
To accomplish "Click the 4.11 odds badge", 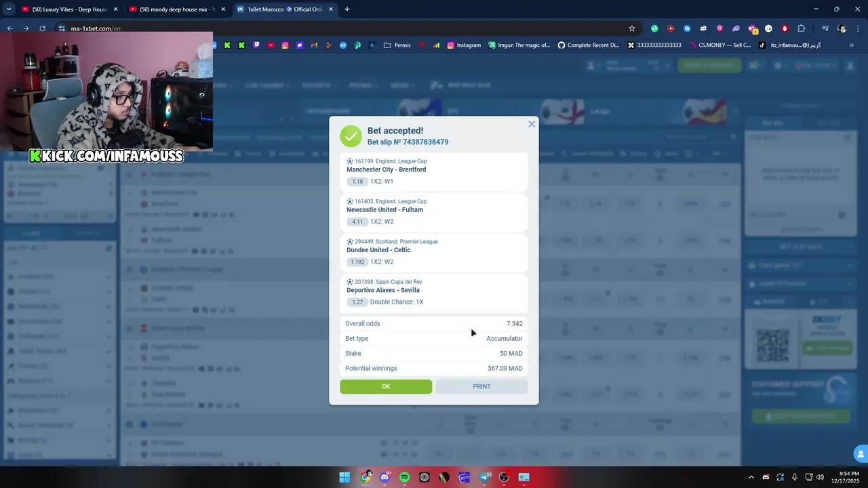I will point(357,222).
